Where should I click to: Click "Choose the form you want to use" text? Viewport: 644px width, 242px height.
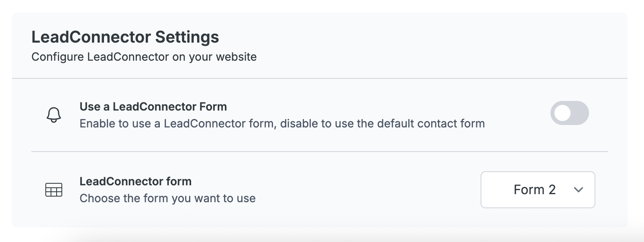tap(167, 199)
